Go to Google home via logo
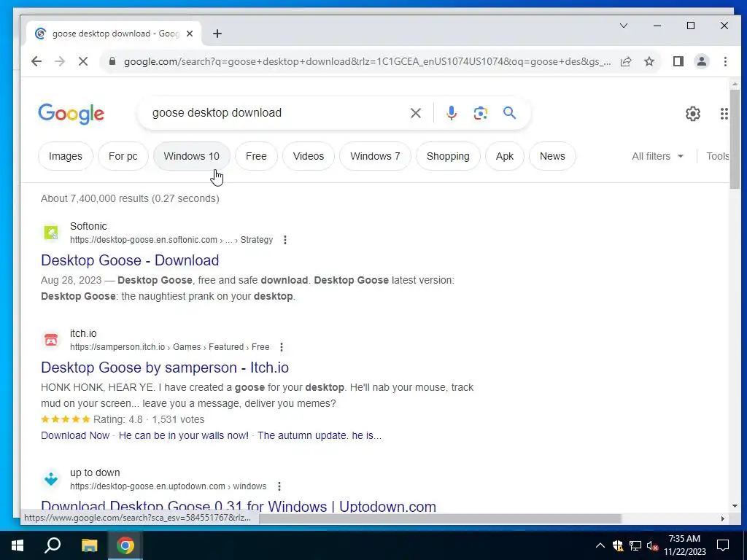 (x=71, y=113)
